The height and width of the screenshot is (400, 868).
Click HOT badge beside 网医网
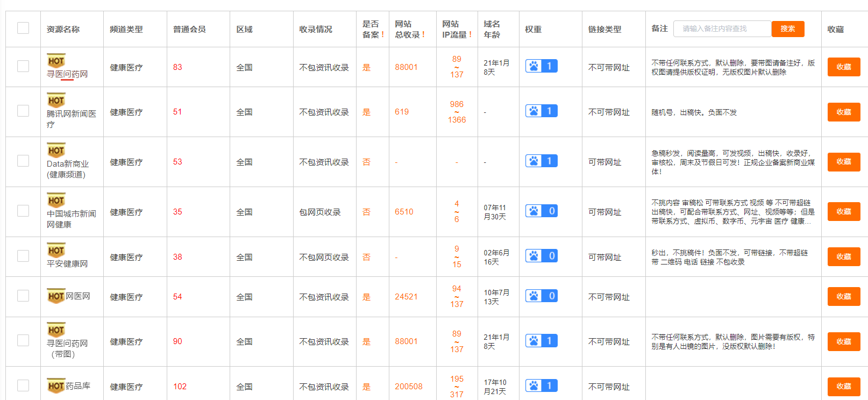click(x=56, y=296)
